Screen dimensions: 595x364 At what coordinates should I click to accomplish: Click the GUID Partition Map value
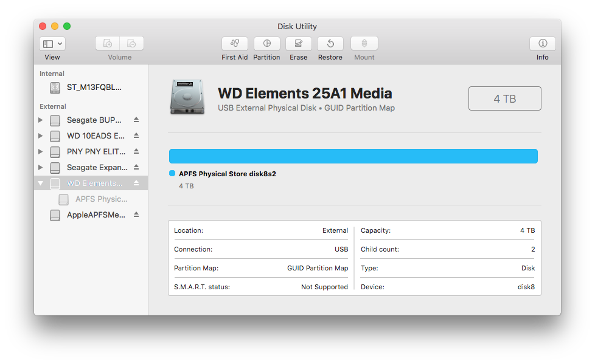(x=318, y=268)
